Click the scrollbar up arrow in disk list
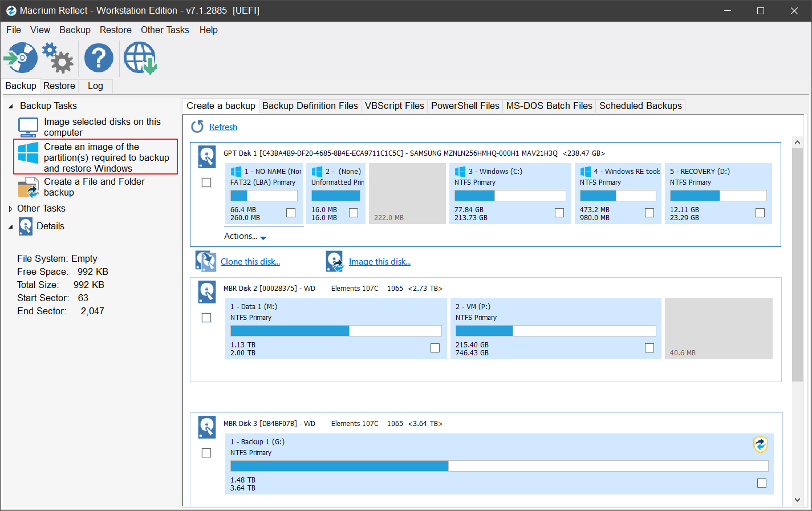Screen dimensions: 812x511 tap(797, 142)
